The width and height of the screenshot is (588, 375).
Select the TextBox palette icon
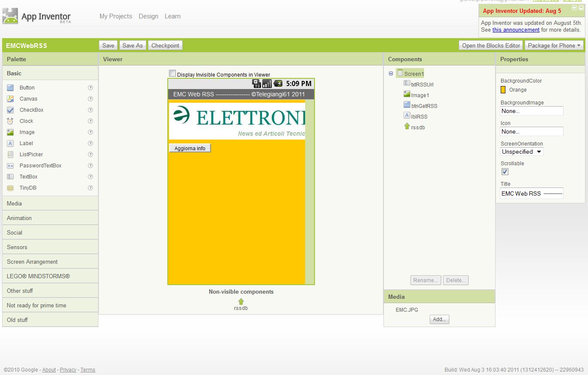click(x=10, y=177)
